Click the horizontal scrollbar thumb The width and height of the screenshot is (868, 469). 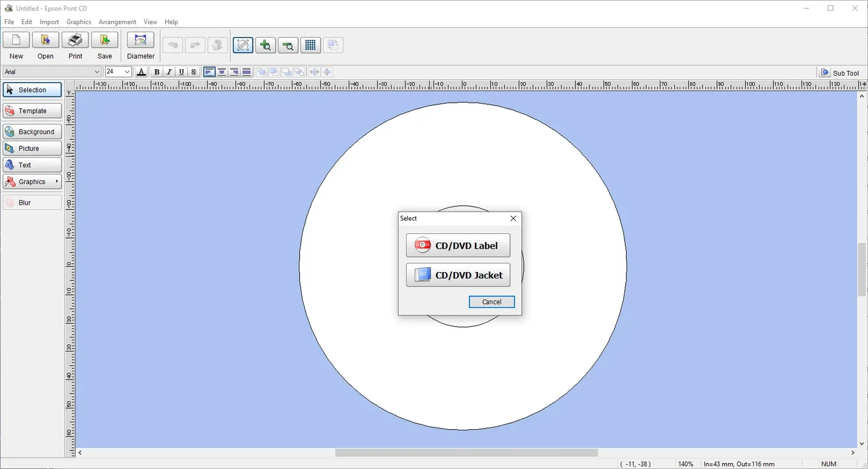click(x=467, y=453)
